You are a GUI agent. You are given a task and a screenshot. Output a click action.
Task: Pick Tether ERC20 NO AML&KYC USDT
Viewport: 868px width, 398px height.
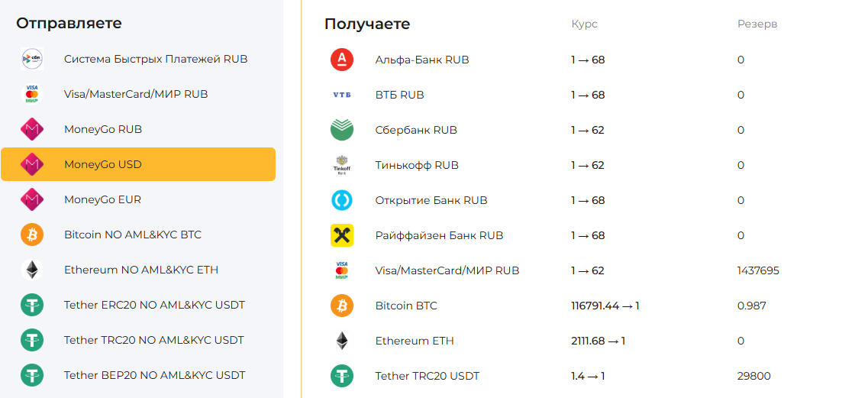pos(154,305)
